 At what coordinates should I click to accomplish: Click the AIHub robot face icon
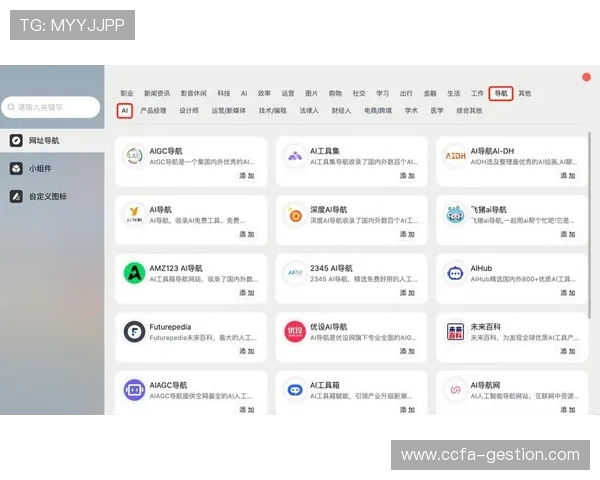point(455,273)
